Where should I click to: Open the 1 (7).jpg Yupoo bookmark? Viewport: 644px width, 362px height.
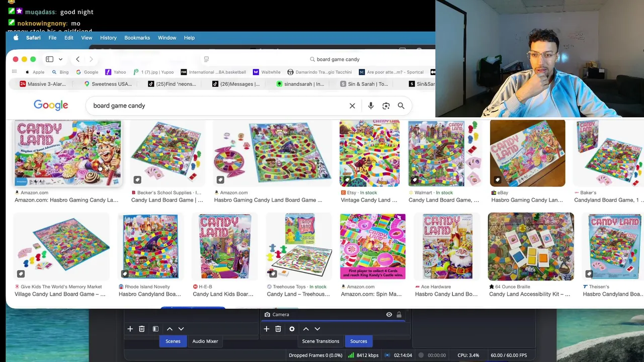click(x=154, y=72)
